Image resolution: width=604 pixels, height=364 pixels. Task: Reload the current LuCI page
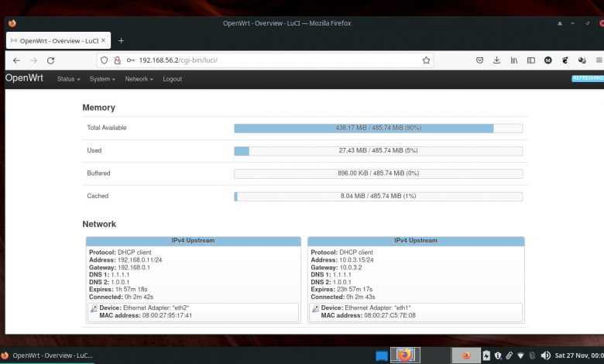point(50,60)
